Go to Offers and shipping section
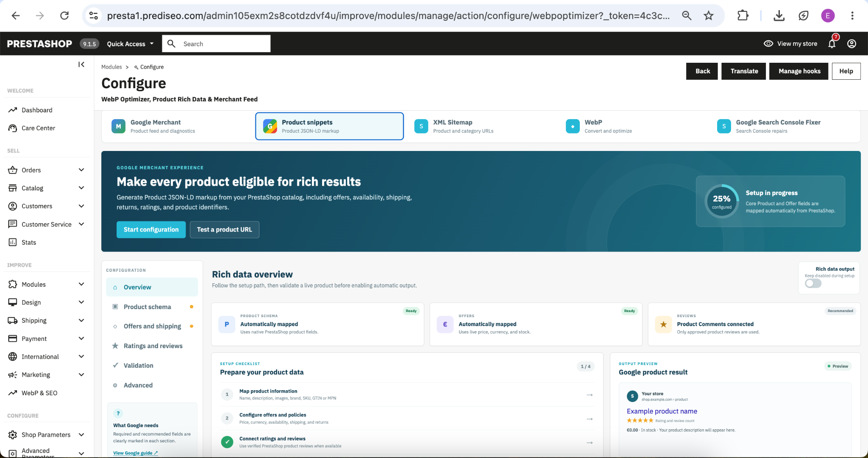Screen dimensions: 868x458 coord(152,326)
